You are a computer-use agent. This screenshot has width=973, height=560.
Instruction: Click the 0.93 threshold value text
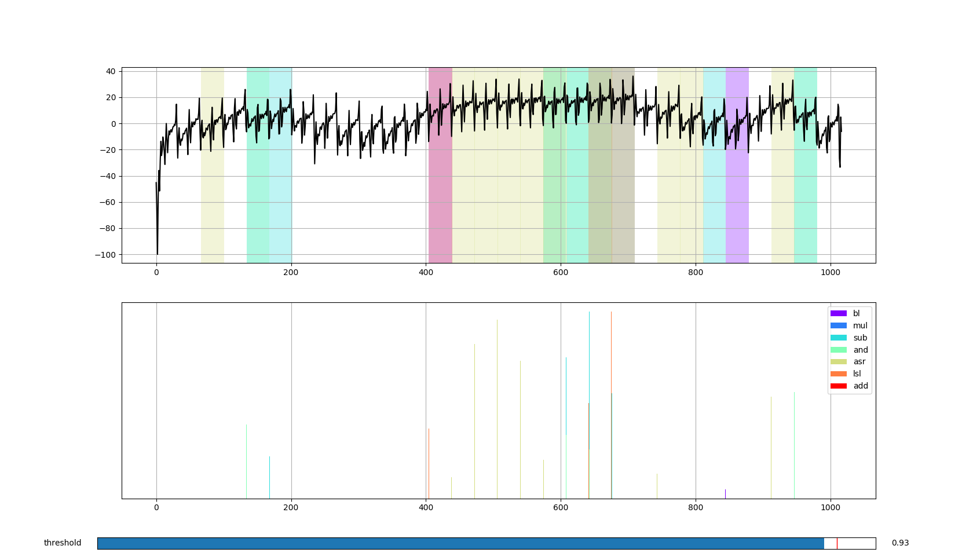point(901,543)
